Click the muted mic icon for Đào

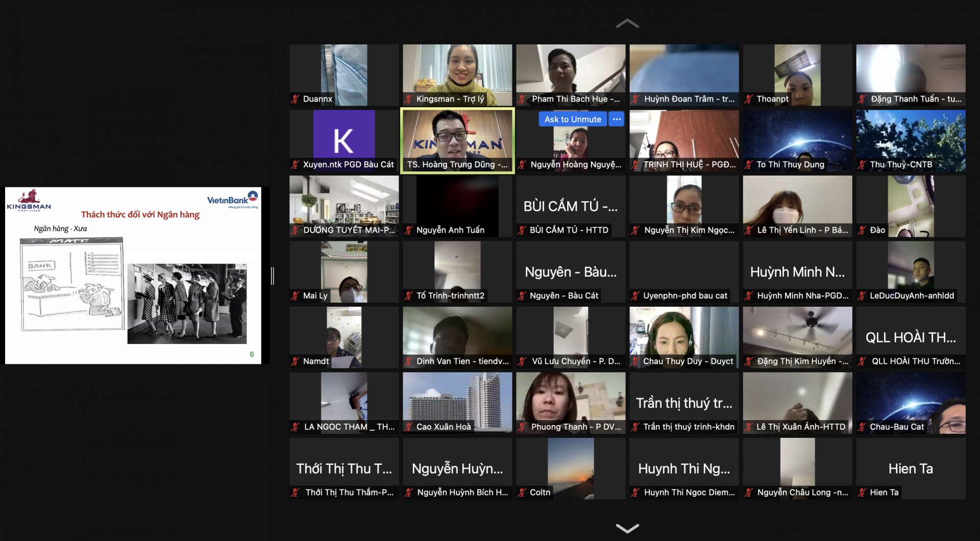pos(862,230)
